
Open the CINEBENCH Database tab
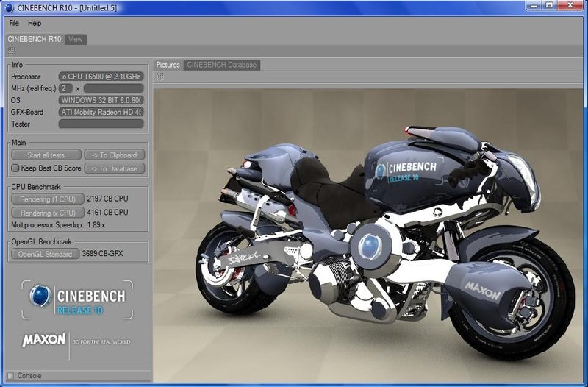pyautogui.click(x=222, y=65)
